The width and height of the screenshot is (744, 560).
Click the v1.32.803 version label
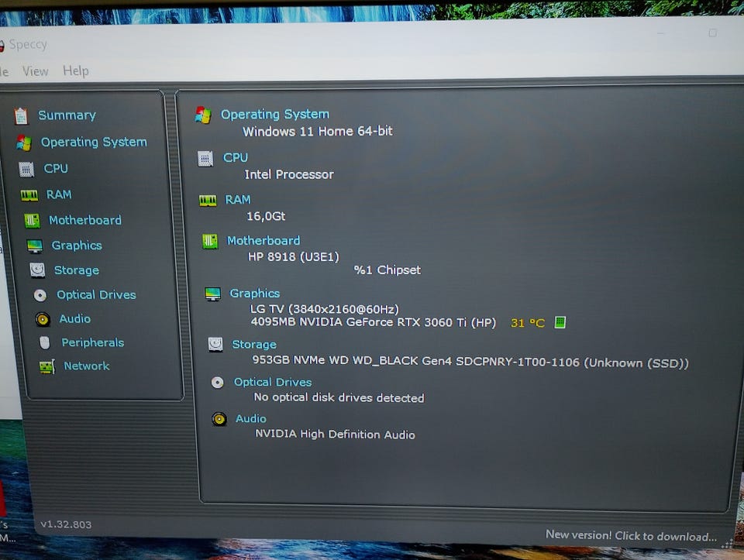pyautogui.click(x=66, y=524)
